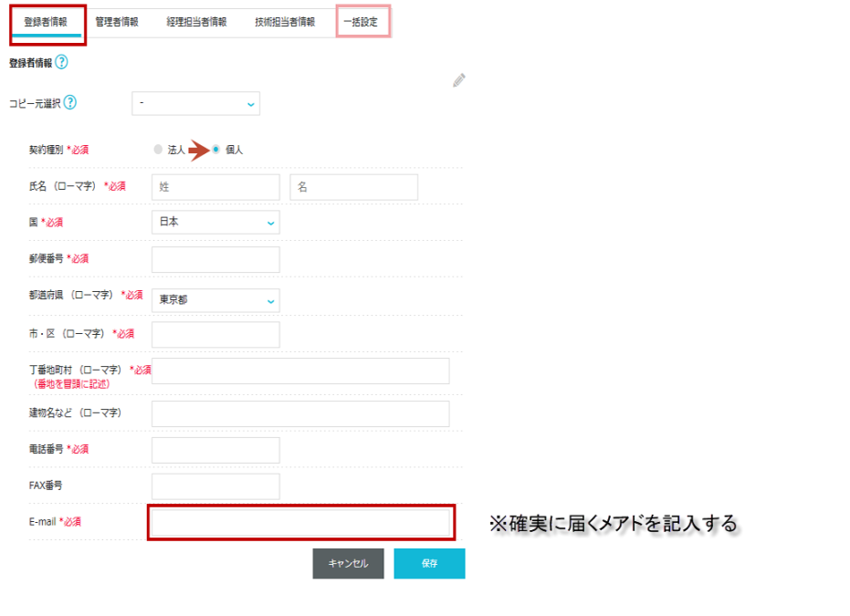Click the キャンセル button
Viewport: 850px width, 616px height.
(348, 563)
